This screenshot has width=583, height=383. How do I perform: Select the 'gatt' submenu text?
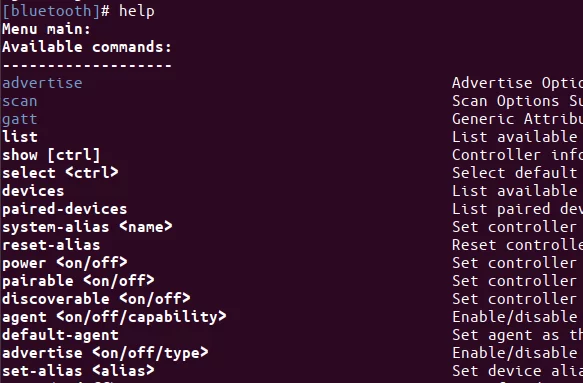point(20,119)
